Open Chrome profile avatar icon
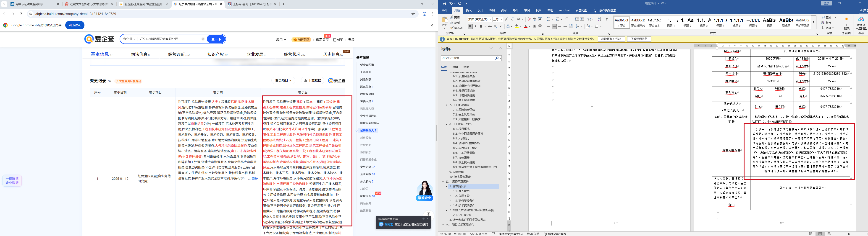This screenshot has width=868, height=236. pos(425,14)
